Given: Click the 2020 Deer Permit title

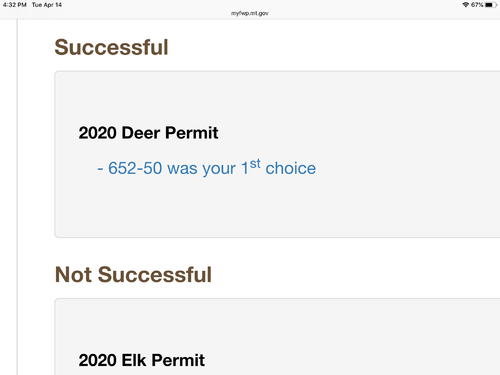Looking at the screenshot, I should 148,133.
